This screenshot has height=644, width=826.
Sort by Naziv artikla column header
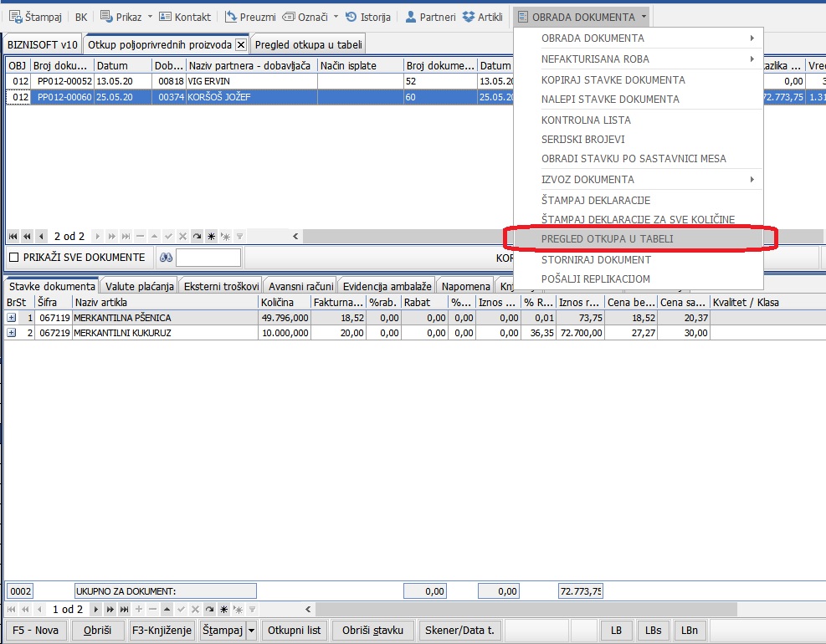click(x=165, y=302)
